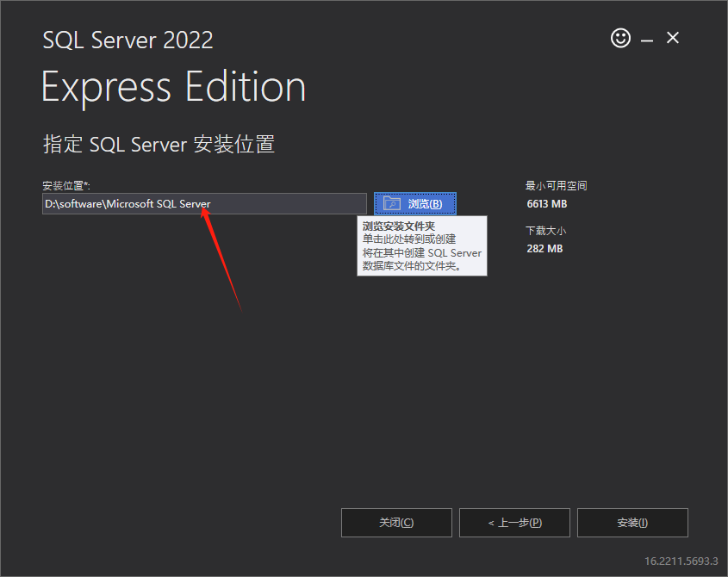Start installation with the 安装(I) button

pos(632,523)
